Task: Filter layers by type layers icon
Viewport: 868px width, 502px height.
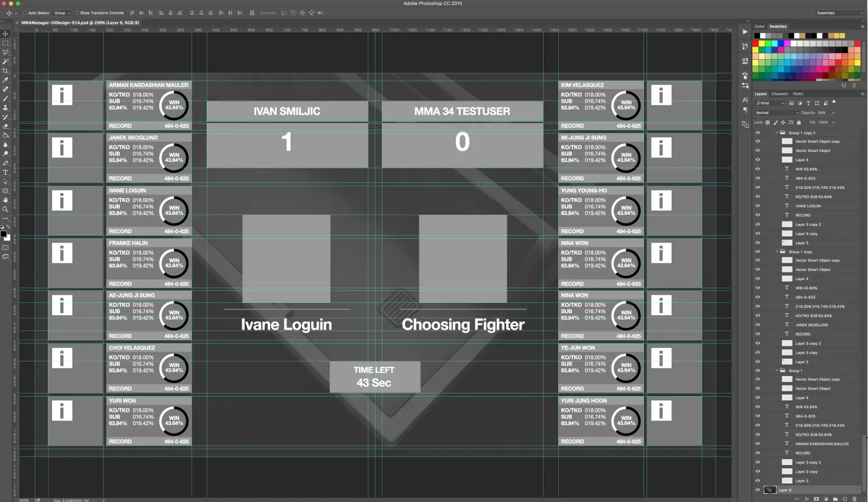Action: click(808, 103)
